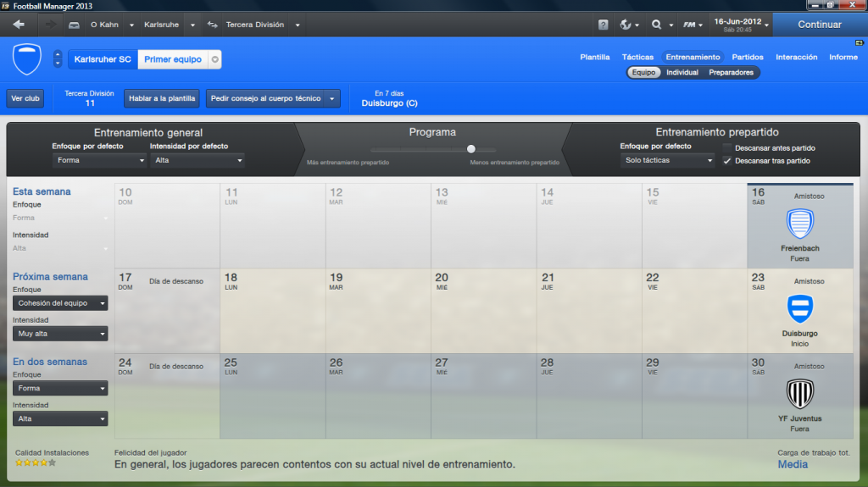Viewport: 868px width, 487px height.
Task: Open Intensidad por defecto Alta dropdown
Action: click(x=198, y=160)
